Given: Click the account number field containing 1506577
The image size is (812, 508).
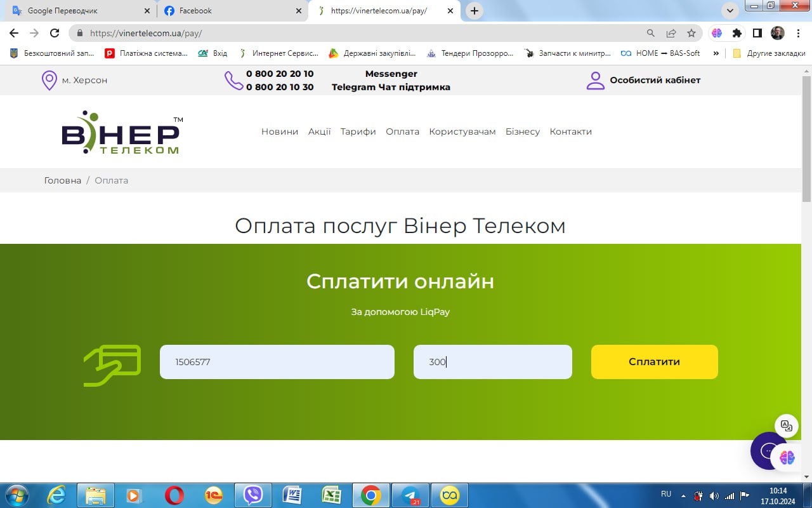Looking at the screenshot, I should tap(277, 362).
